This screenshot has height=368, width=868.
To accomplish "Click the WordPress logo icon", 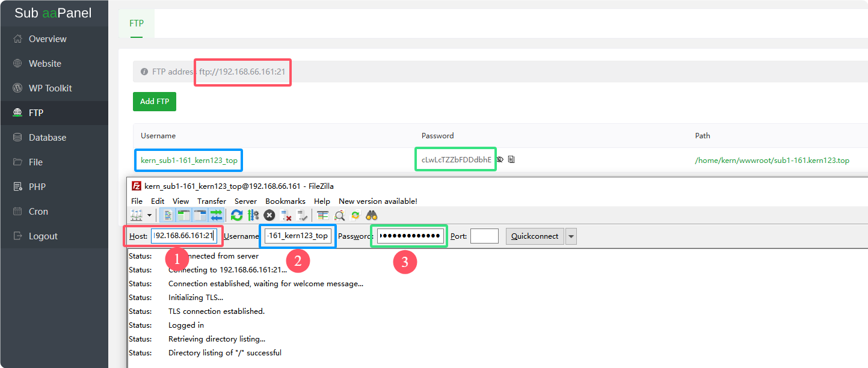I will click(17, 88).
